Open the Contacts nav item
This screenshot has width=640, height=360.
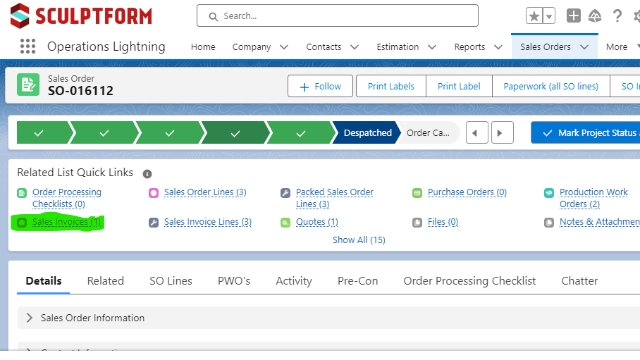click(323, 47)
